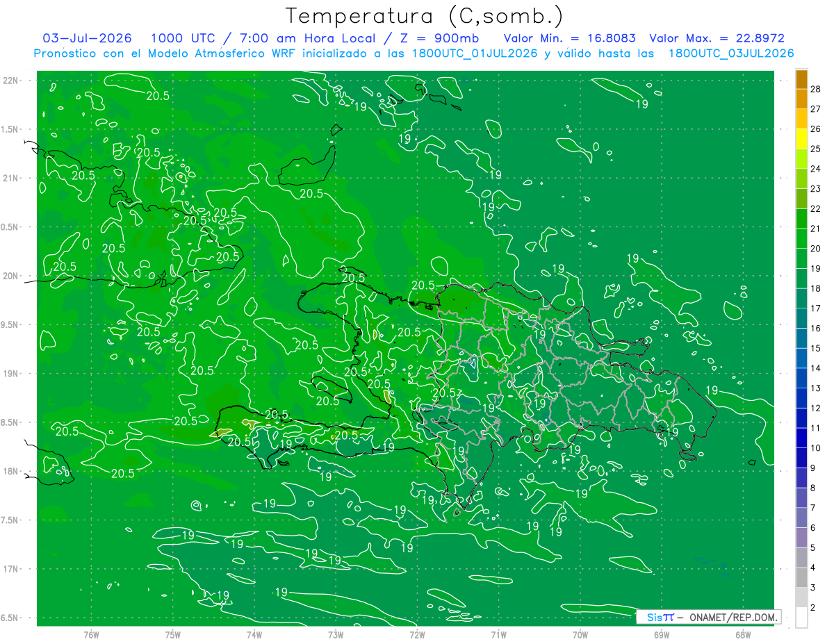
Task: Pick the legend band between 25 and 26
Action: click(801, 138)
